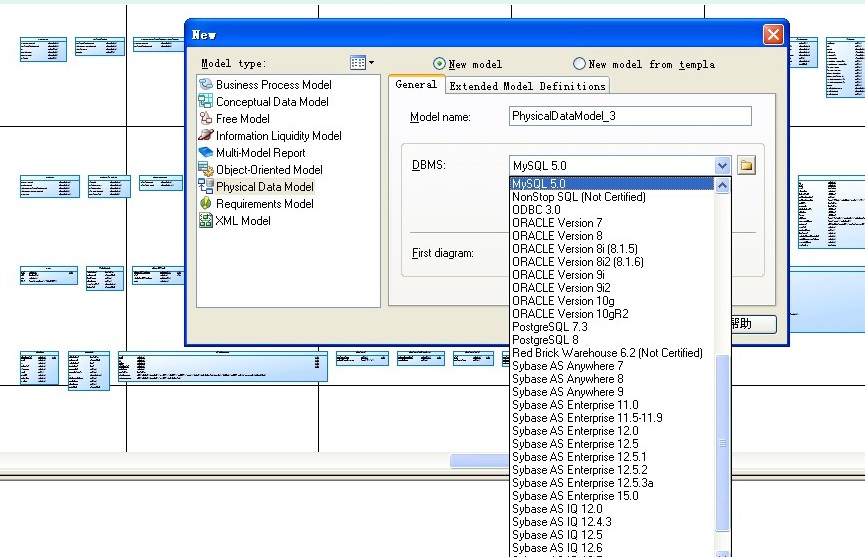Select ORACLE Version 7
Image resolution: width=865 pixels, height=558 pixels.
[x=612, y=222]
